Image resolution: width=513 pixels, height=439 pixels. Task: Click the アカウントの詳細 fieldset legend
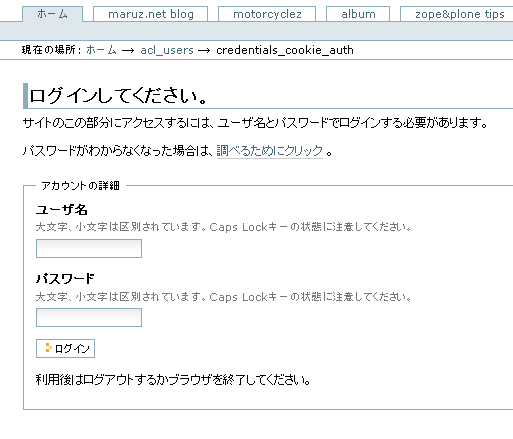pos(80,186)
